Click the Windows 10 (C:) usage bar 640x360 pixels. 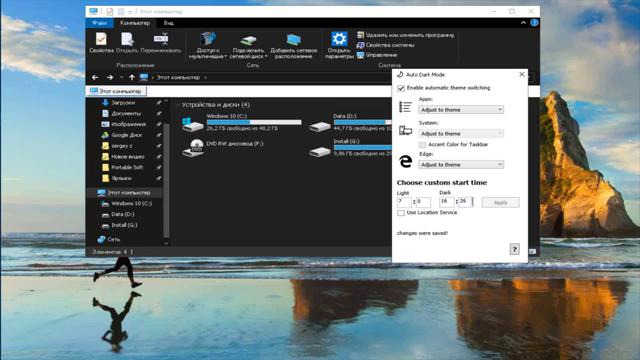point(254,122)
